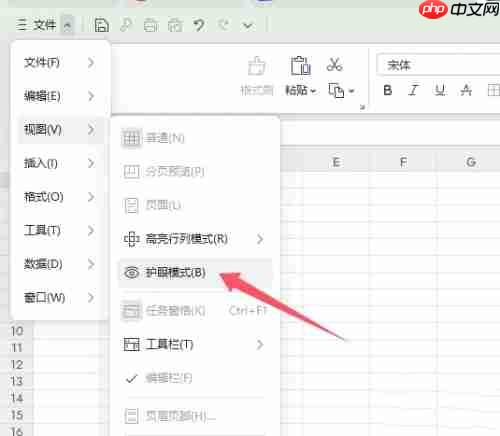The height and width of the screenshot is (436, 500).
Task: Select row header 13
Action: click(17, 381)
